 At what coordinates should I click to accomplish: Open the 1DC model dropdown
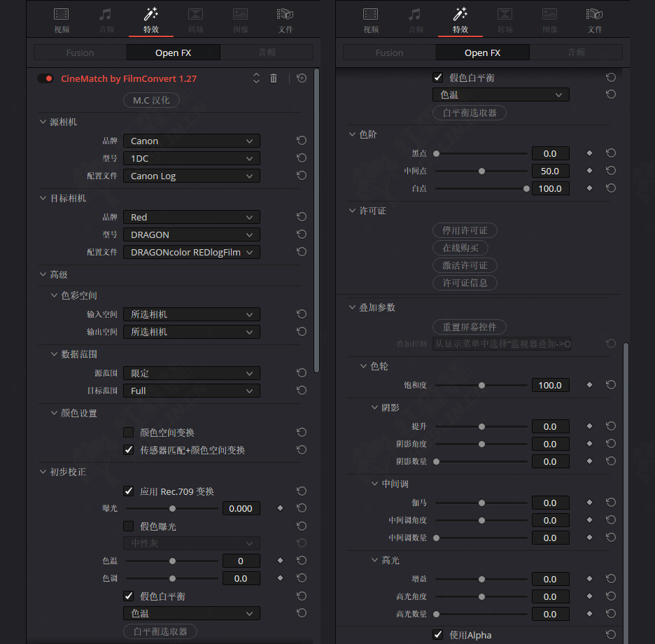[191, 158]
